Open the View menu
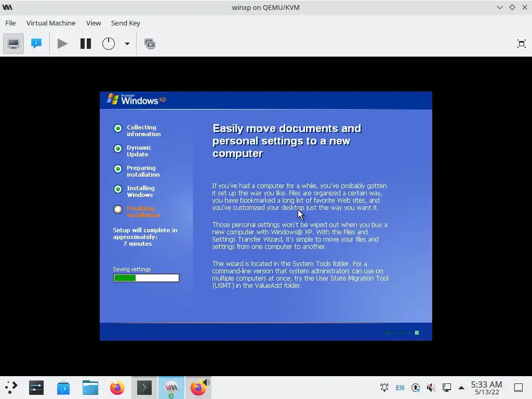 (94, 23)
